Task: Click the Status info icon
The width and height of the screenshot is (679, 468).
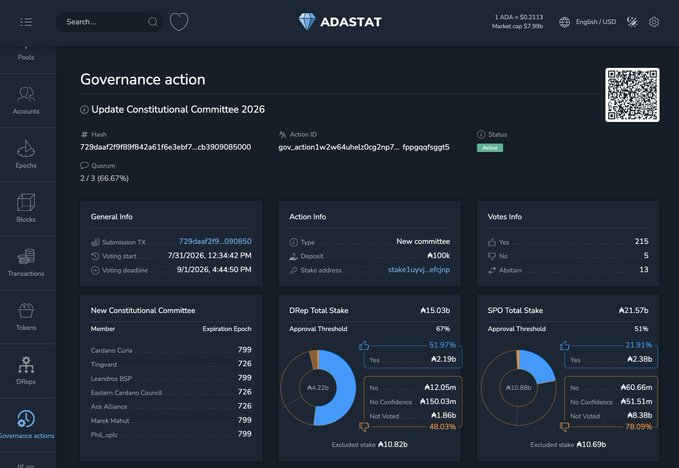Action: pyautogui.click(x=481, y=135)
